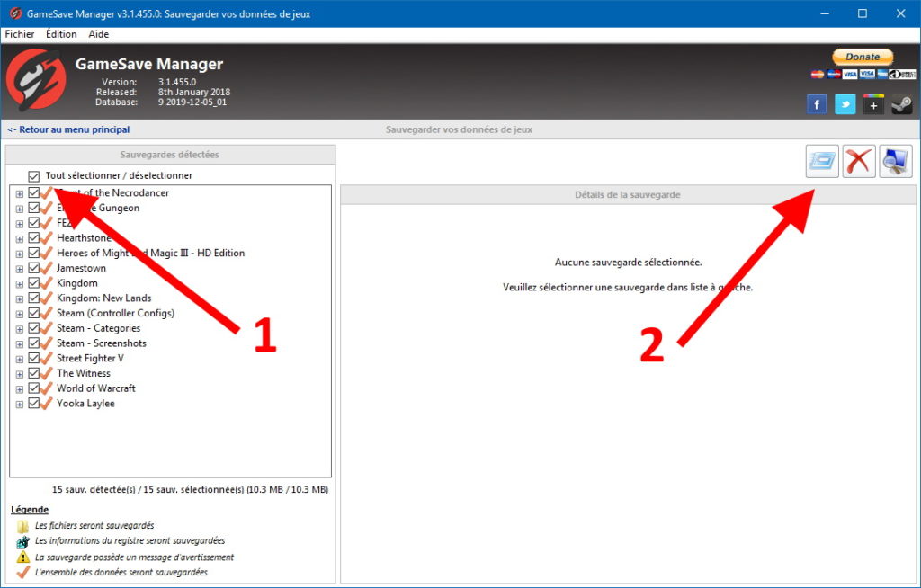This screenshot has width=921, height=588.
Task: Click the orange tick icon beside The Witness
Action: pos(47,373)
